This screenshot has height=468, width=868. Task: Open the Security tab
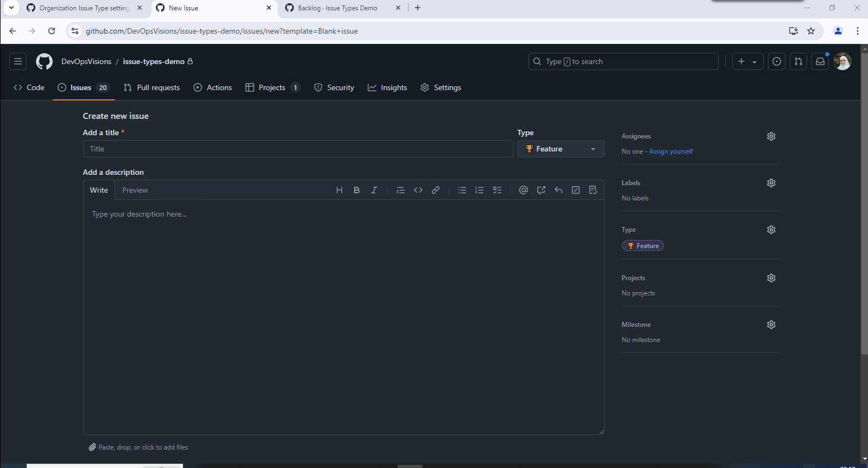point(334,87)
